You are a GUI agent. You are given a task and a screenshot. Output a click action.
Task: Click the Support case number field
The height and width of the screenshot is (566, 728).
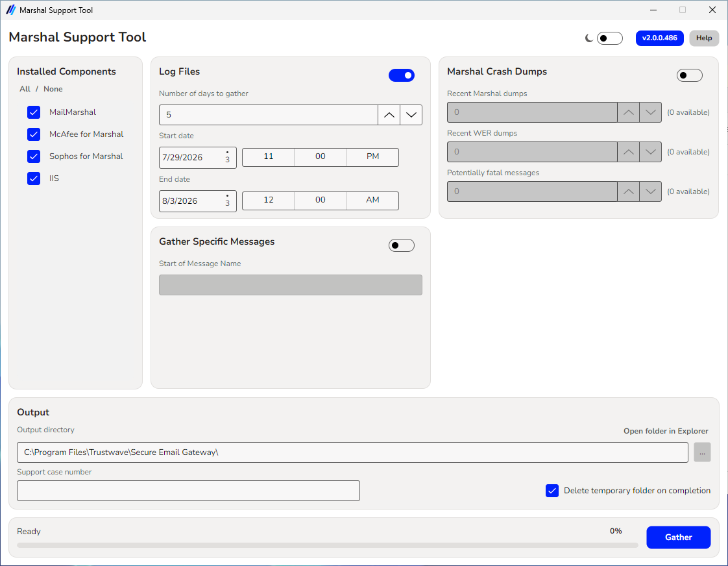click(x=189, y=491)
